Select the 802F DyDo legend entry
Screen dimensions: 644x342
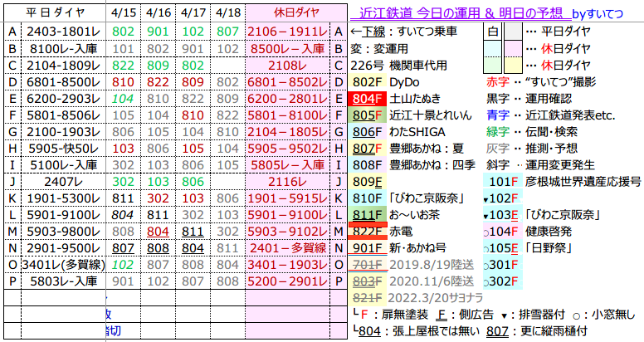coord(385,82)
